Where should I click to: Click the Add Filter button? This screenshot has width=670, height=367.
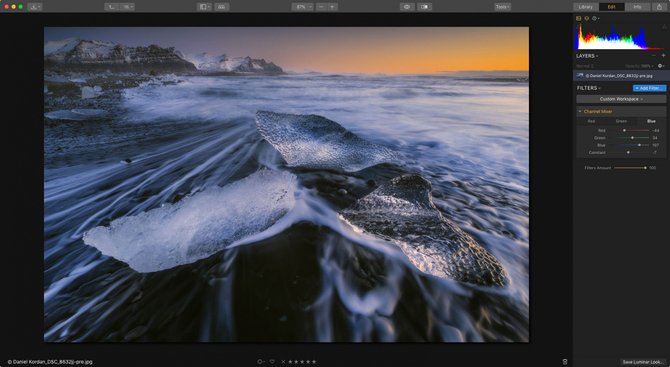click(x=649, y=88)
